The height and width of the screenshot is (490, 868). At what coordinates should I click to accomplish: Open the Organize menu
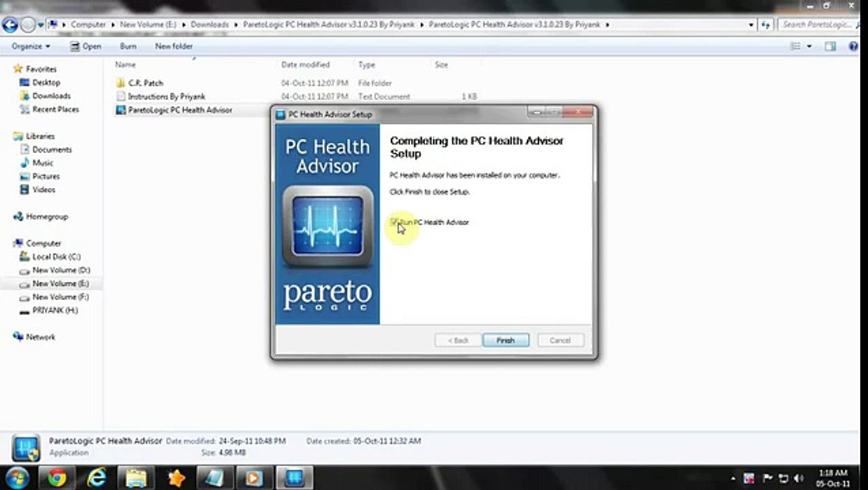(x=31, y=46)
